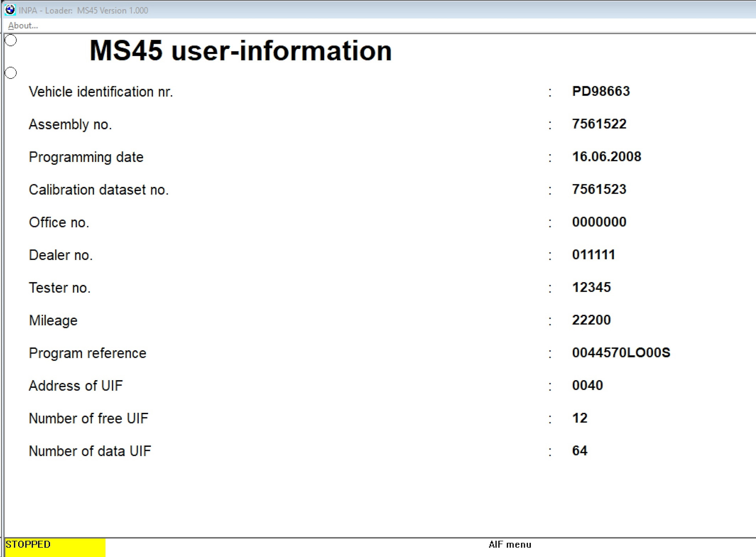Click the Mileage label
The height and width of the screenshot is (557, 756).
pyautogui.click(x=53, y=321)
